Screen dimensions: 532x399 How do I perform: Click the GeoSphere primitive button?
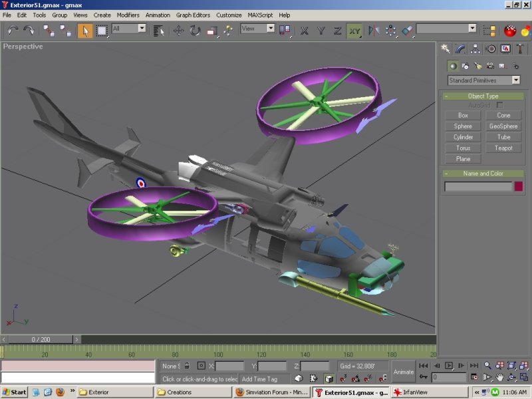503,126
